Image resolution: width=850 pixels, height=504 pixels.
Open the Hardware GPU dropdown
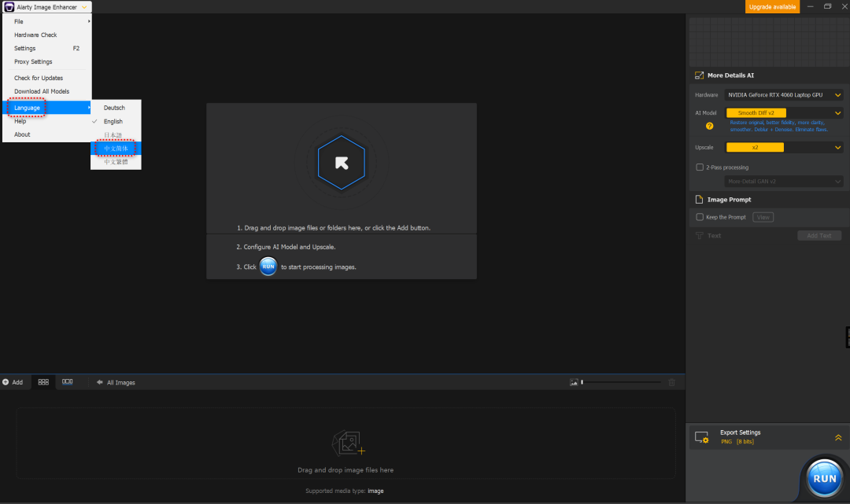[x=784, y=94]
